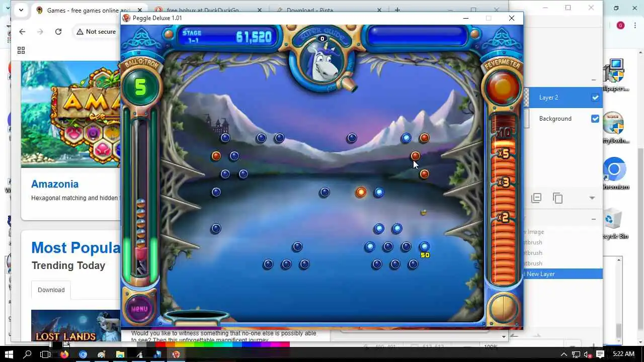Click the x10 multiplier on the Fevermeter
Image resolution: width=644 pixels, height=362 pixels.
(503, 133)
